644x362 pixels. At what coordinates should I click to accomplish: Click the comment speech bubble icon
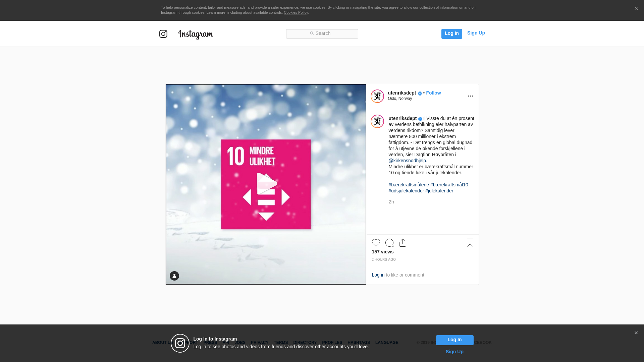tap(389, 243)
